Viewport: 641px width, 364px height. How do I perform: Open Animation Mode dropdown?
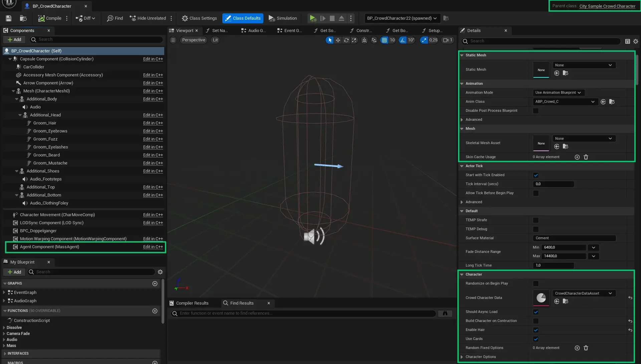click(559, 93)
